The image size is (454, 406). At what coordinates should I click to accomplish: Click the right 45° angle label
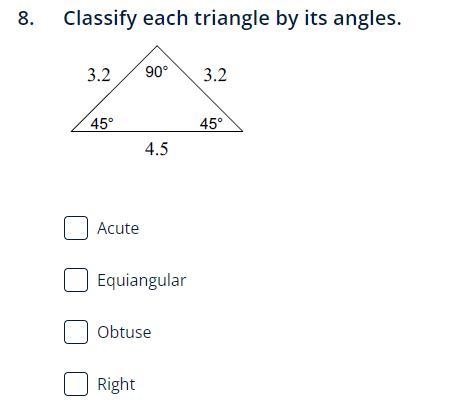click(x=211, y=124)
